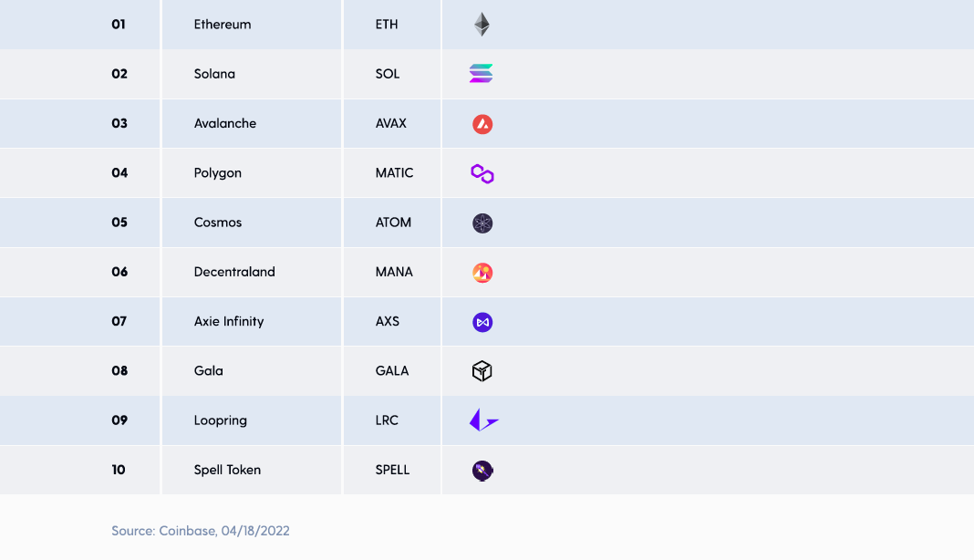Select the Axie Infinity blue logo

482,322
